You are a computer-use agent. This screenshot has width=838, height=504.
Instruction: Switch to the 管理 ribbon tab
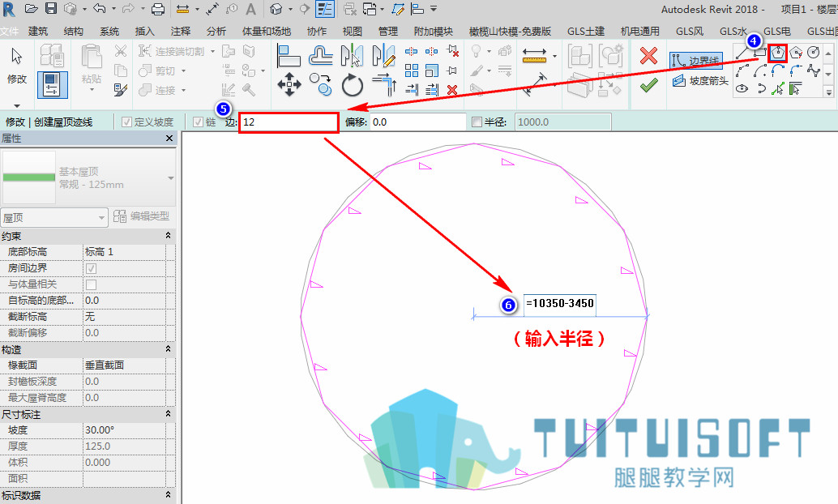(x=387, y=32)
